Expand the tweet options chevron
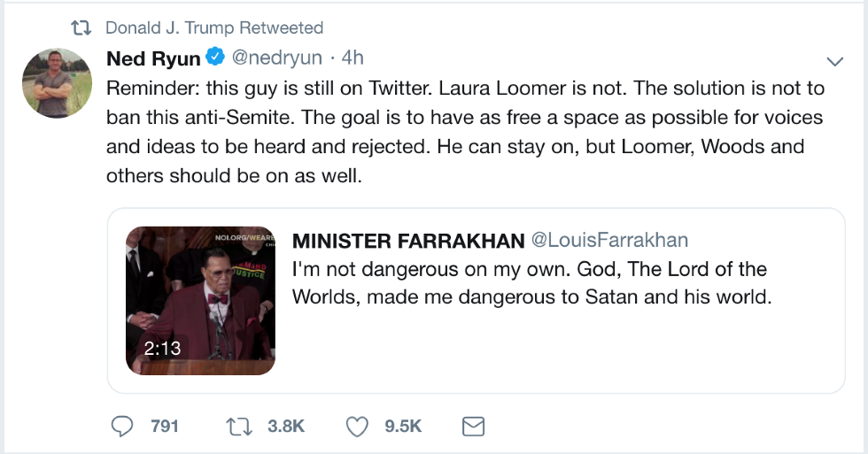This screenshot has width=868, height=454. coord(833,61)
